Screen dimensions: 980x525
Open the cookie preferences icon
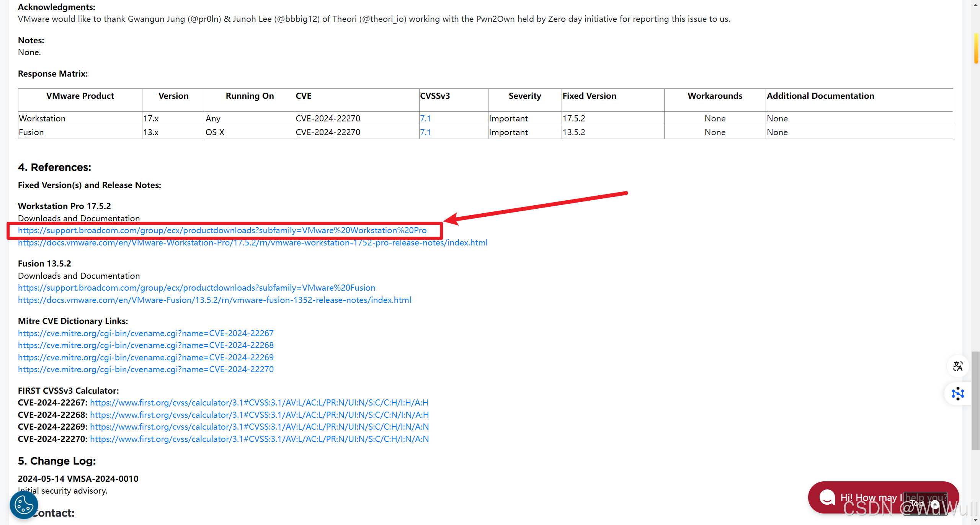(24, 505)
